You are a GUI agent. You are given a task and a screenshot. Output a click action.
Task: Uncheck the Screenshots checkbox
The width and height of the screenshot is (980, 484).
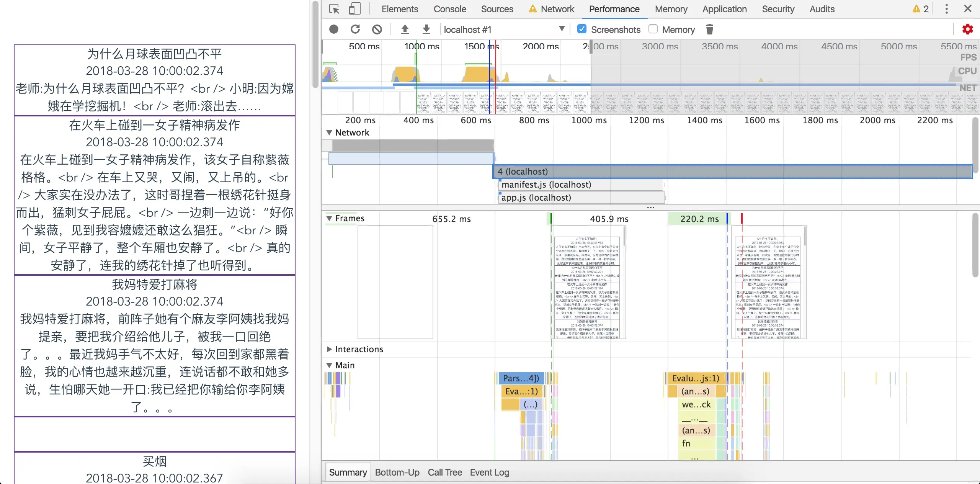581,29
